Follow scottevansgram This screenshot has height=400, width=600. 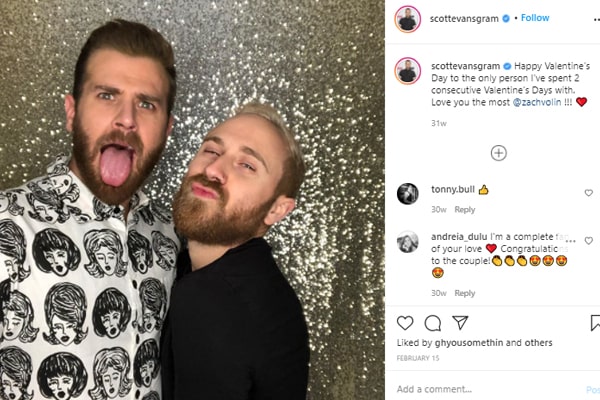(535, 18)
